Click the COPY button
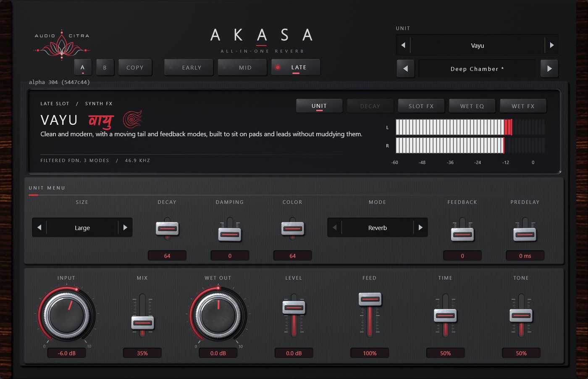Viewport: 588px width, 379px height. [x=135, y=67]
